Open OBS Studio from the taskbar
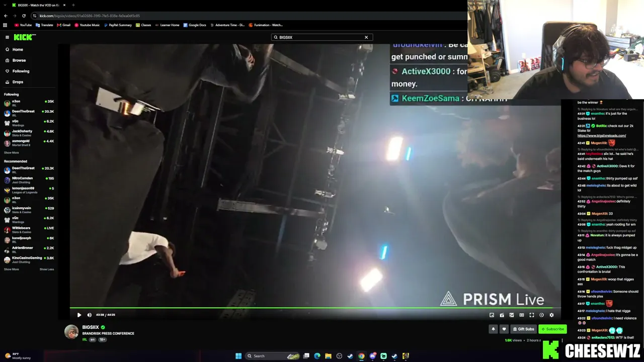 pyautogui.click(x=339, y=356)
